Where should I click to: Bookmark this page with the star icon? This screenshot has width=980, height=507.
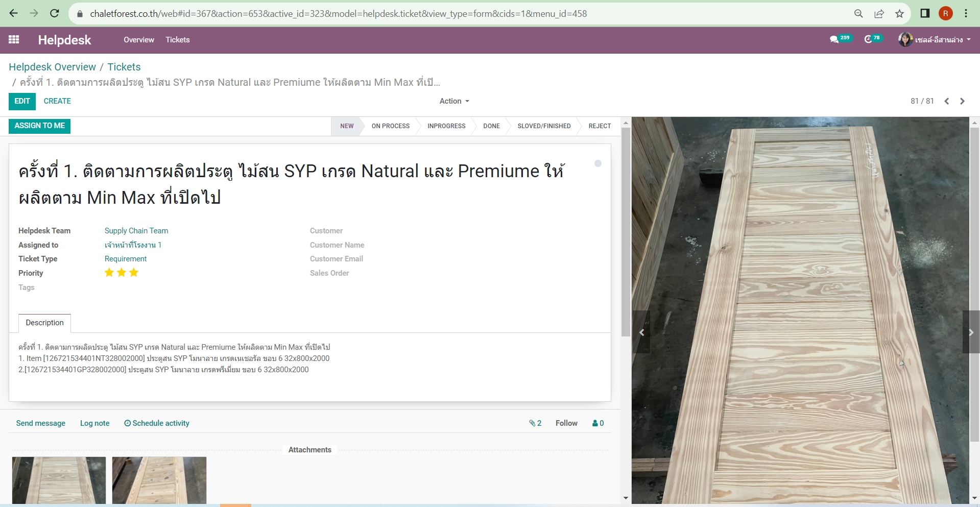pos(899,14)
